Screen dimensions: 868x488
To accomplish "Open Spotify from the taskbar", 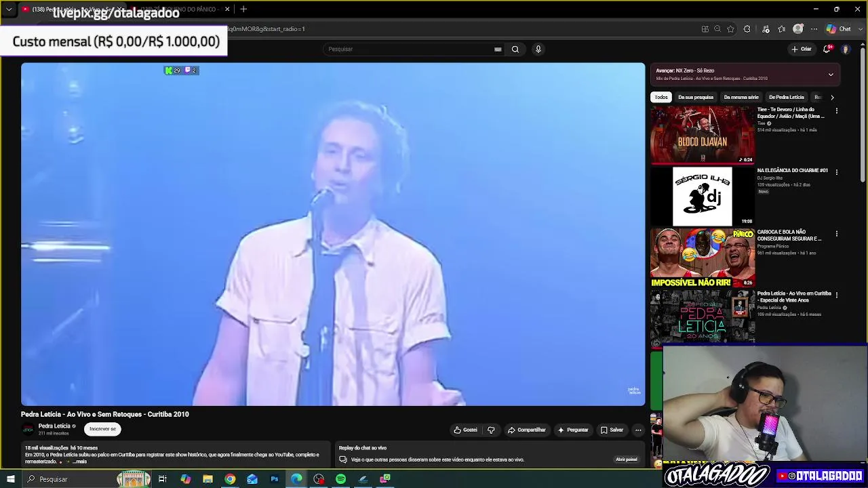I will click(341, 479).
